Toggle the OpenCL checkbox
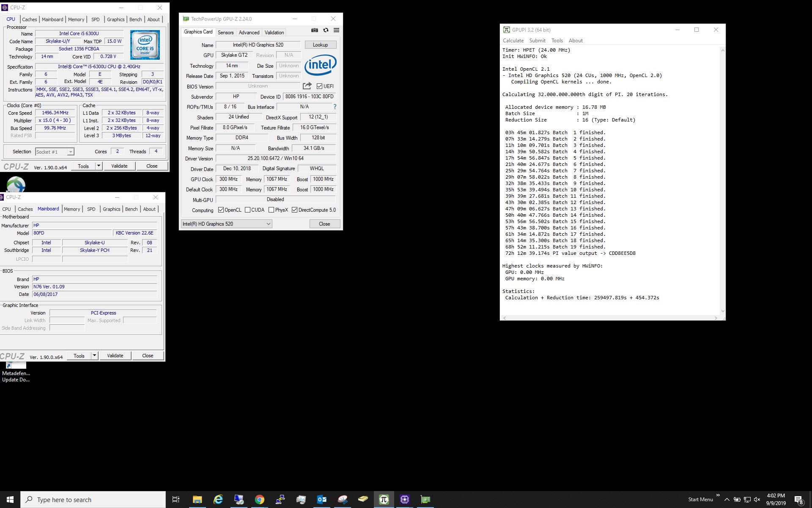 point(221,210)
